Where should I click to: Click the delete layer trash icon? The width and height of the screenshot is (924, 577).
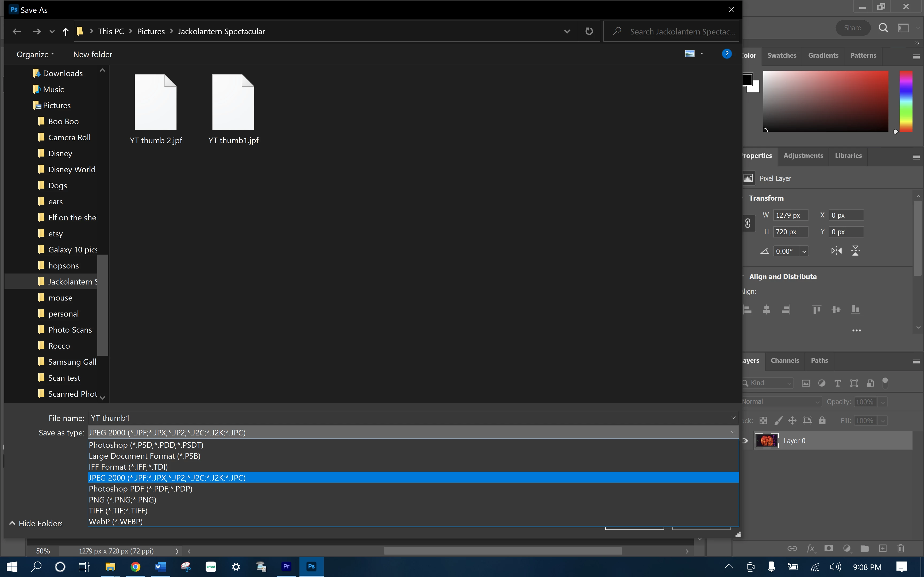900,548
